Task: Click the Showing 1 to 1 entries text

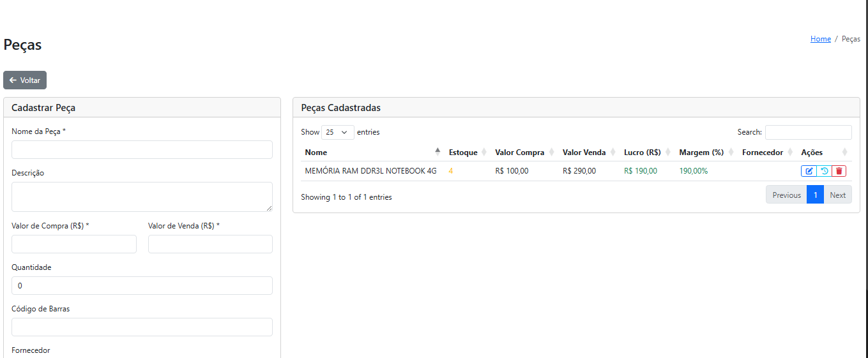Action: (x=346, y=197)
